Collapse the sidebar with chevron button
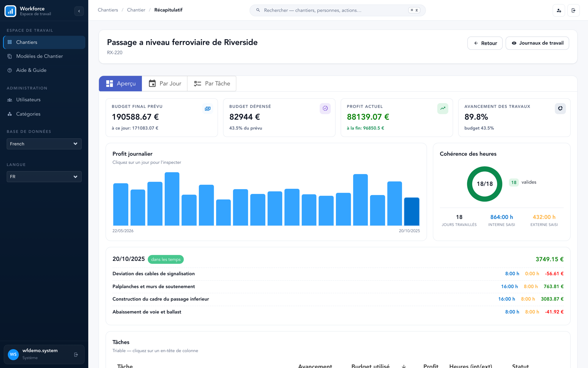The height and width of the screenshot is (368, 588). [79, 11]
